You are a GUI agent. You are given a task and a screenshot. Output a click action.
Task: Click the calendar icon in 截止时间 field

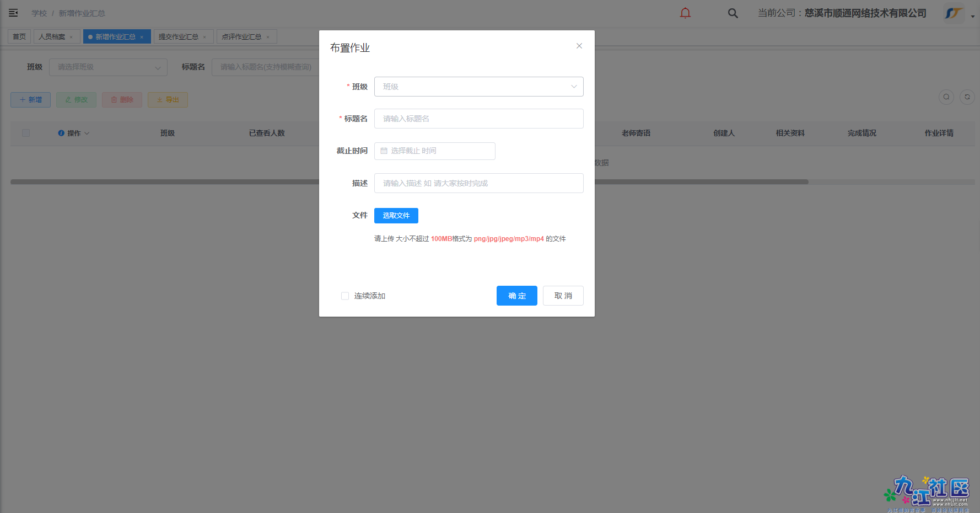[x=384, y=151]
